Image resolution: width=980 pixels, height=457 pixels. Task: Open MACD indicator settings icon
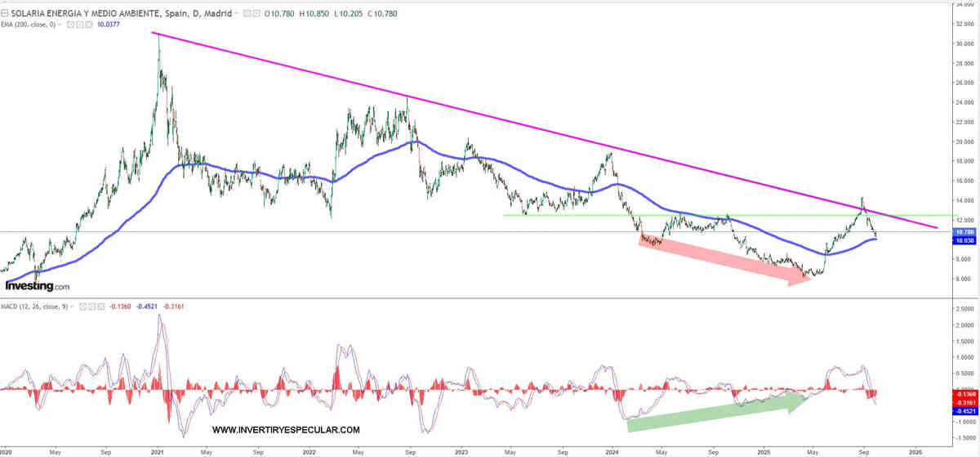click(90, 306)
